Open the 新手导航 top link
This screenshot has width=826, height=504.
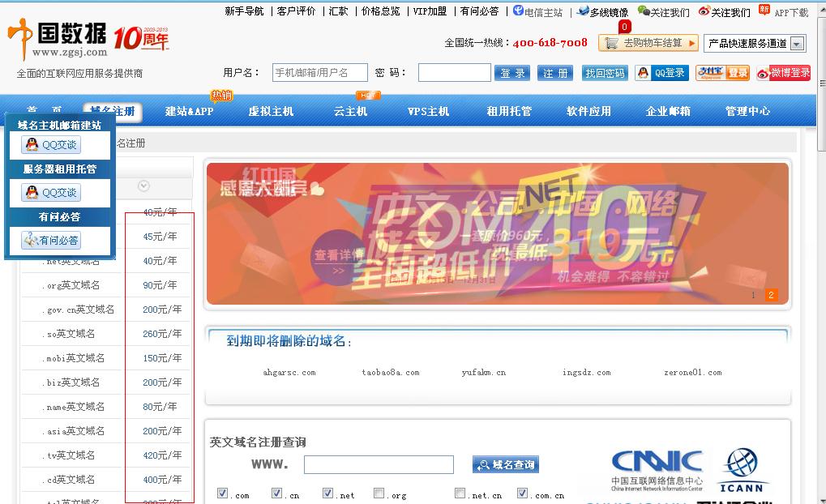coord(244,11)
